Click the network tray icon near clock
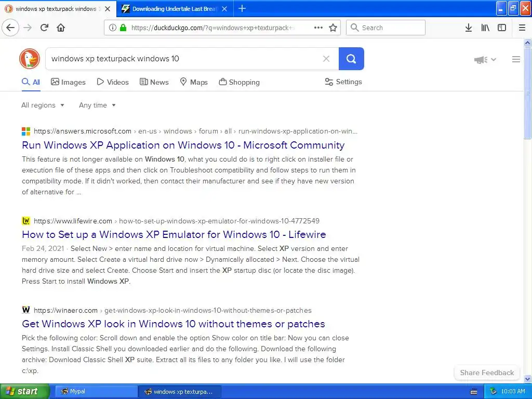 (493, 392)
